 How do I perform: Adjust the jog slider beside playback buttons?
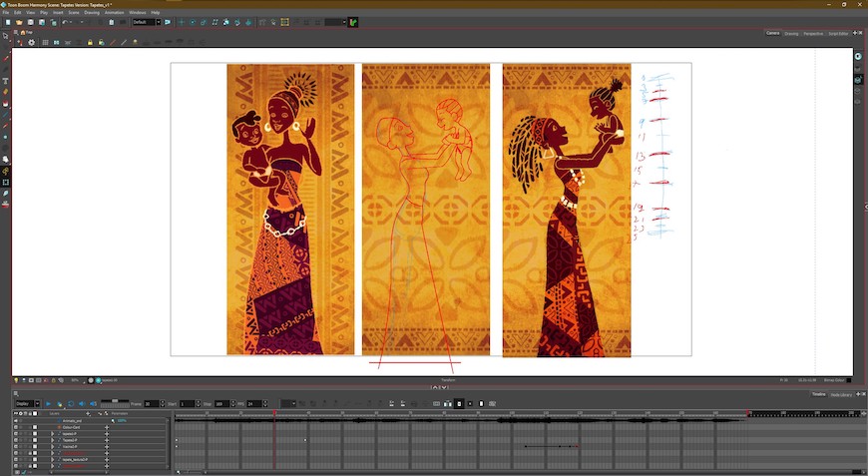pyautogui.click(x=115, y=403)
